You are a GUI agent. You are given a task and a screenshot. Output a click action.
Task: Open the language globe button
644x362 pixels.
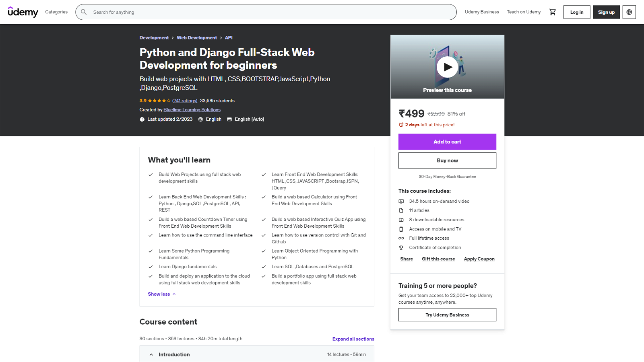coord(629,12)
